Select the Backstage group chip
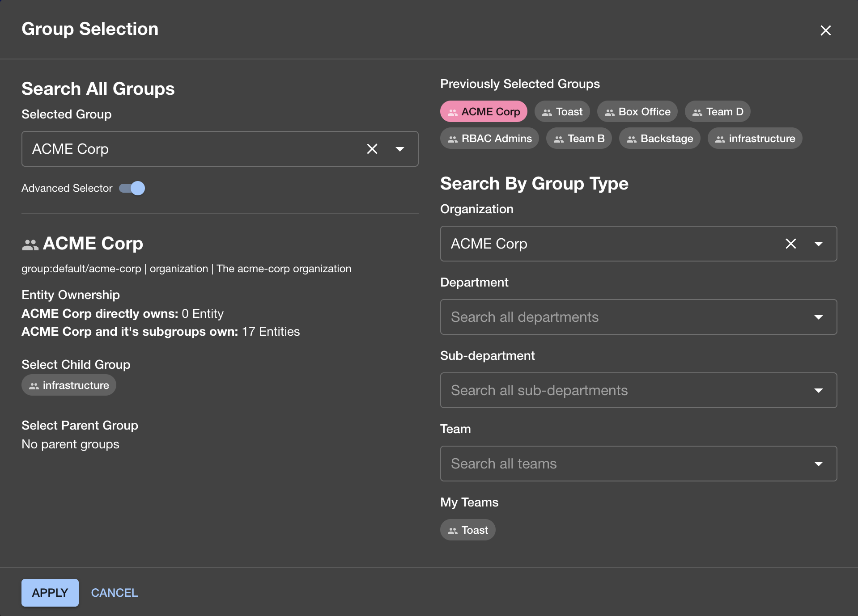The width and height of the screenshot is (858, 616). click(660, 138)
